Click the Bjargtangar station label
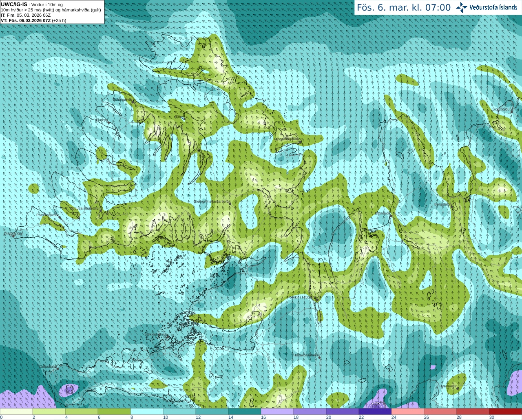 tap(13, 233)
